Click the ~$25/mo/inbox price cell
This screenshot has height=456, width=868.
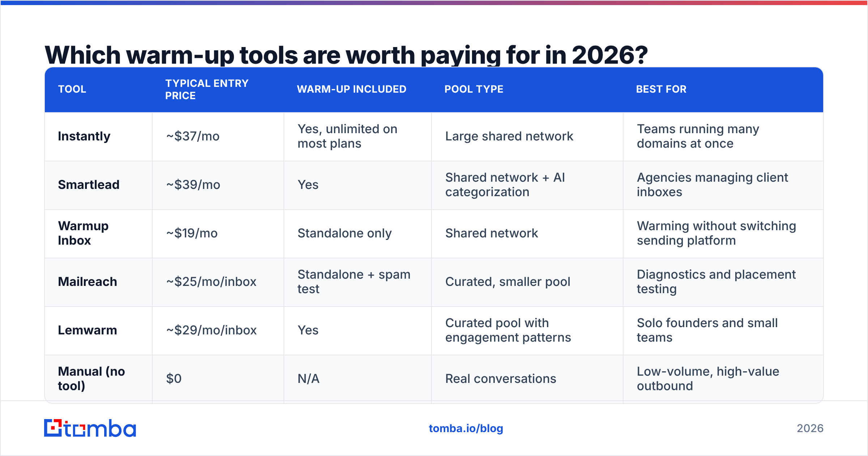click(x=218, y=282)
